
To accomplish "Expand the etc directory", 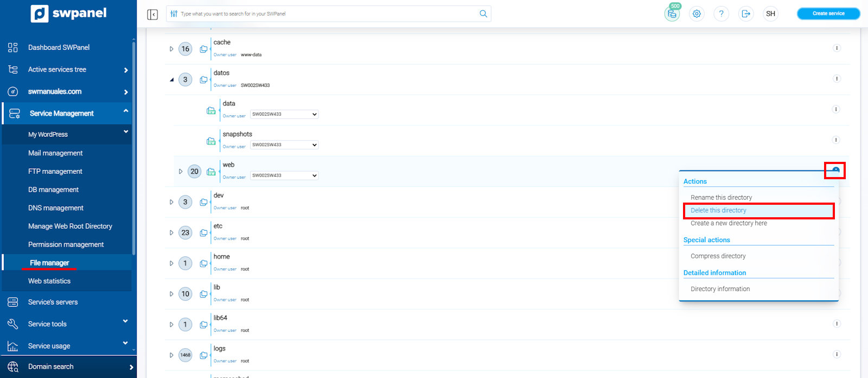I will click(x=171, y=232).
